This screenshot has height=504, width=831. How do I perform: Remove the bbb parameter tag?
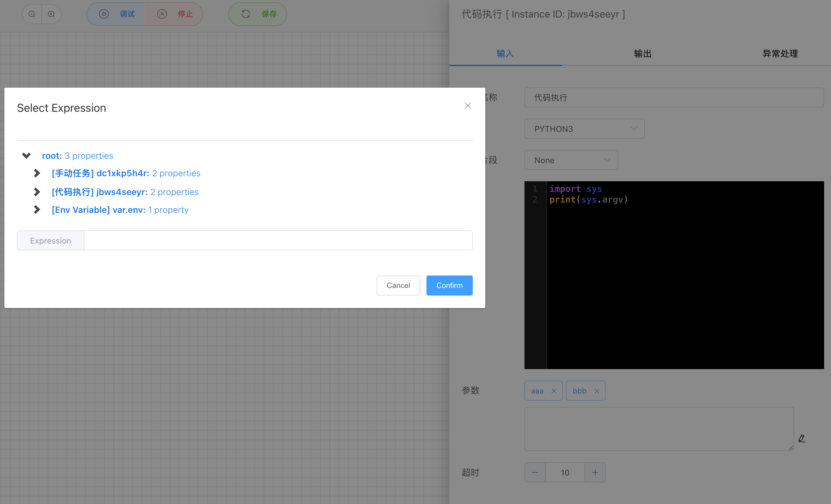(x=596, y=391)
